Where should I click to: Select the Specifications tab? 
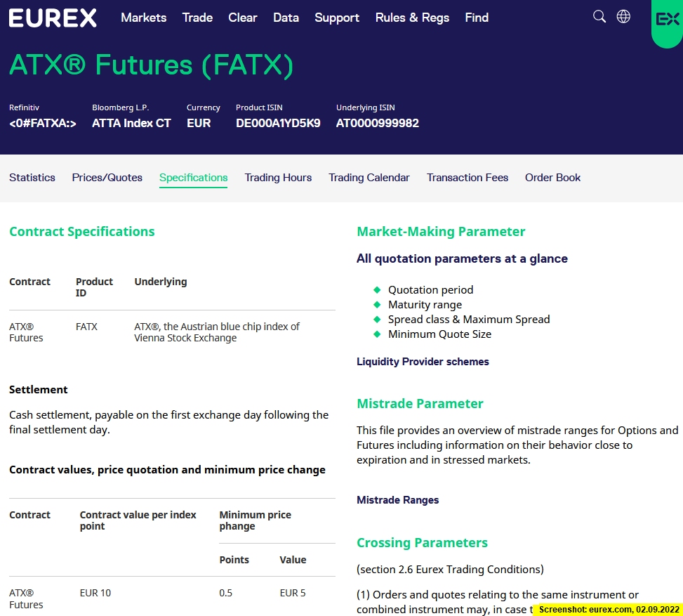[x=194, y=178]
